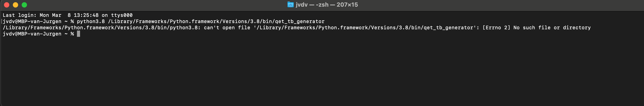Click the home folder proxy icon in title bar

(x=290, y=4)
